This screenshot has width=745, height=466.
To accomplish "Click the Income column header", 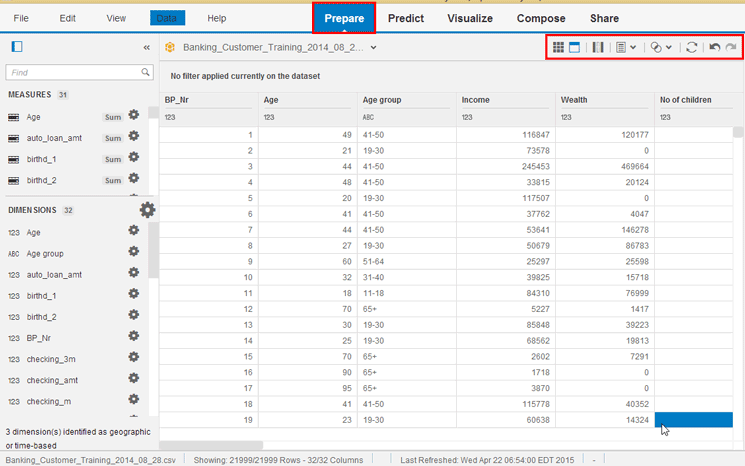I will point(475,100).
